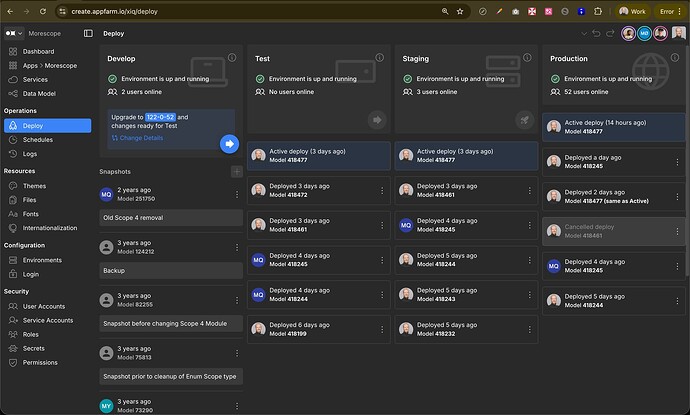Open options for Production Deployed a day ago
Viewport: 690px width, 415px height.
pos(677,162)
